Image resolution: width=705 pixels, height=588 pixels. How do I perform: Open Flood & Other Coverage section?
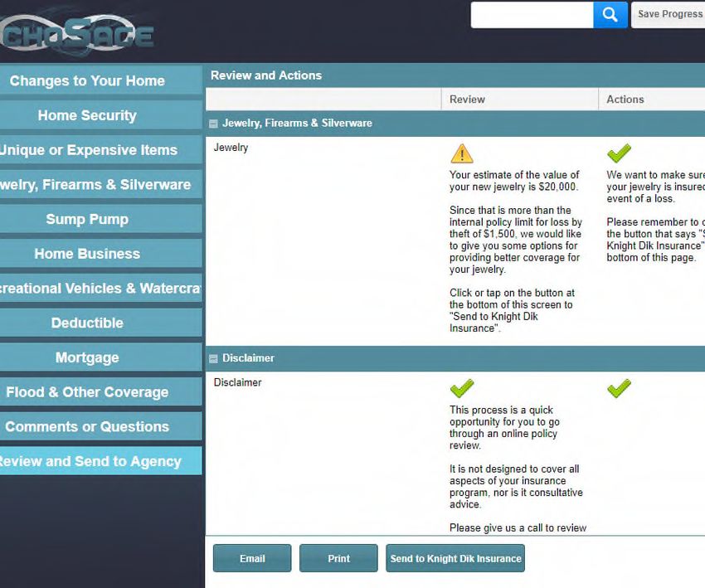coord(100,392)
